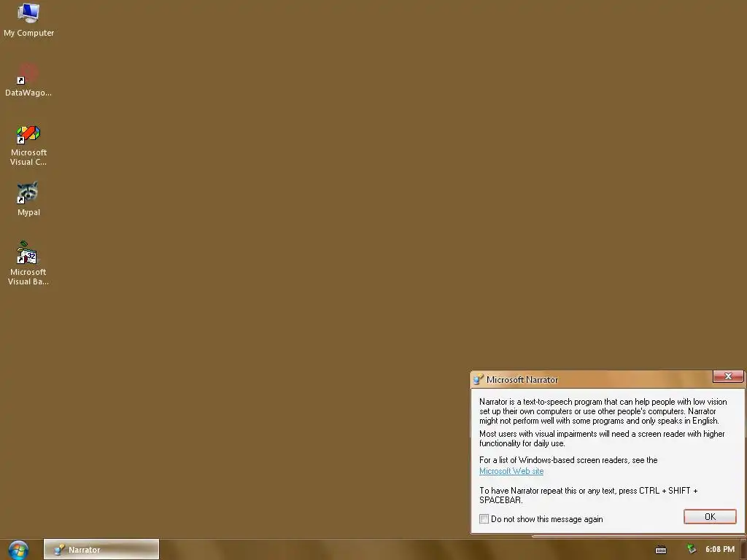The width and height of the screenshot is (747, 560).
Task: Select the Mypal raccoon browser icon
Action: 28,199
